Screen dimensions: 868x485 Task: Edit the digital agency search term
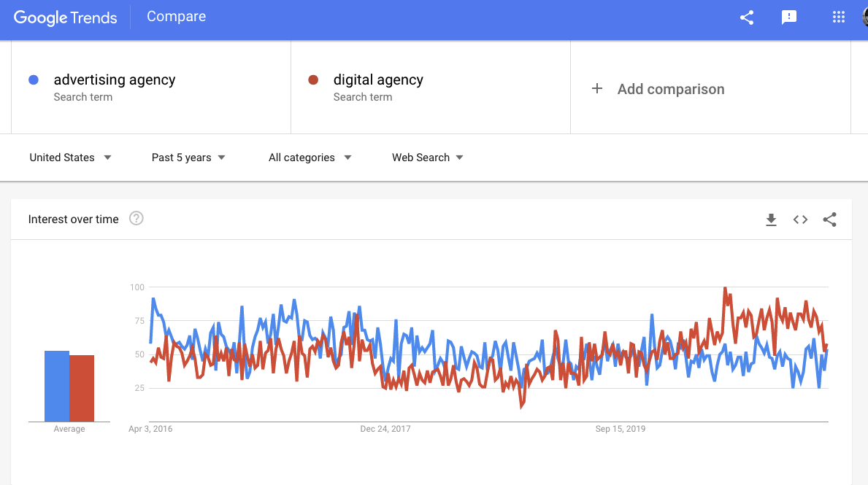378,80
